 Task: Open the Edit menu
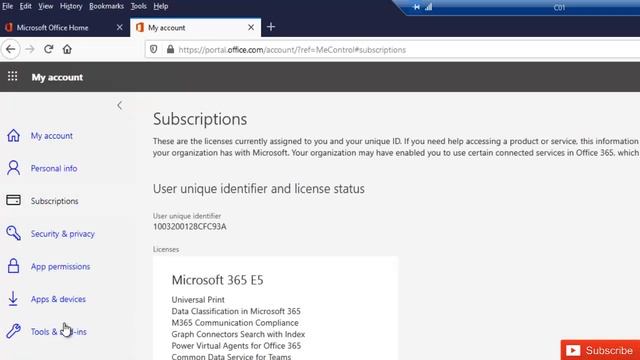(x=25, y=6)
